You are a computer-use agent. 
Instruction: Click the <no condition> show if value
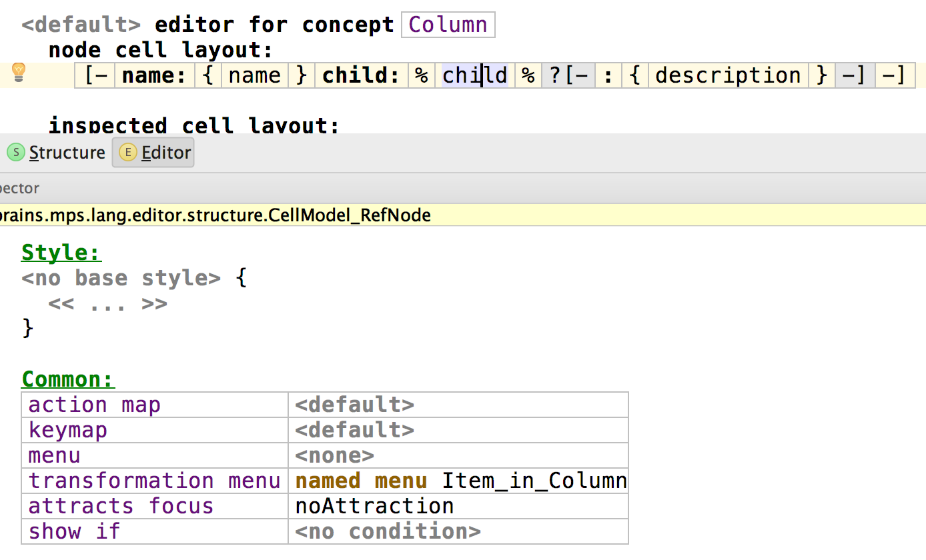click(388, 531)
